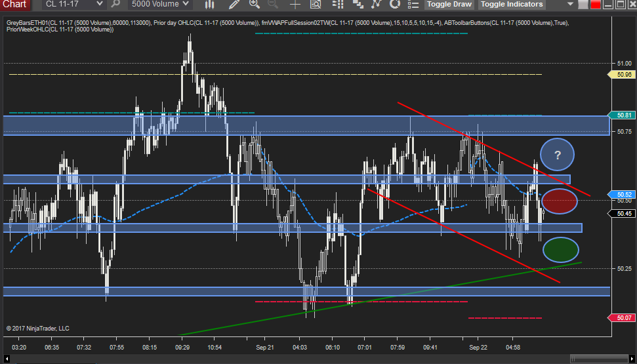Screen dimensions: 637x364
Task: Click the 51.00 price axis label
Action: tap(624, 64)
